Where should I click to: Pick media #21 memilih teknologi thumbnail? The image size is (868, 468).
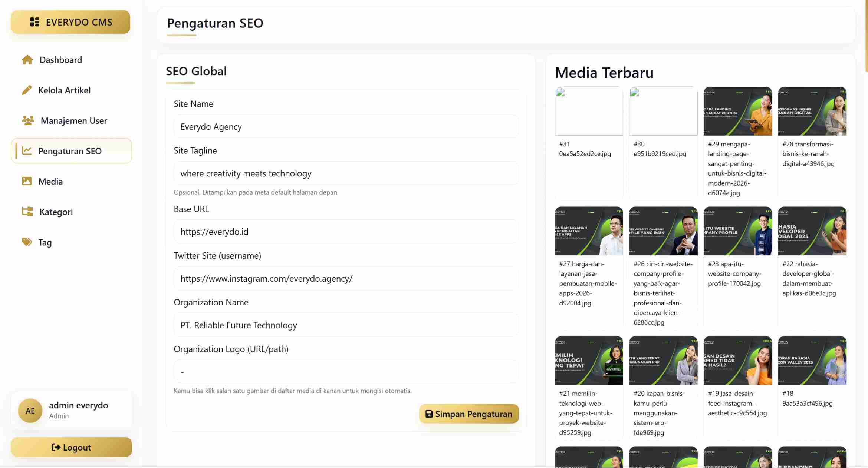(x=589, y=361)
